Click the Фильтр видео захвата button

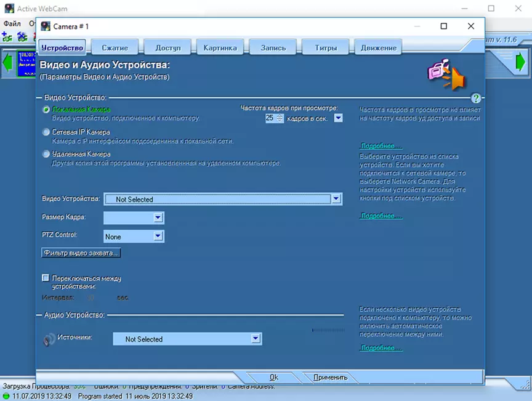[81, 253]
